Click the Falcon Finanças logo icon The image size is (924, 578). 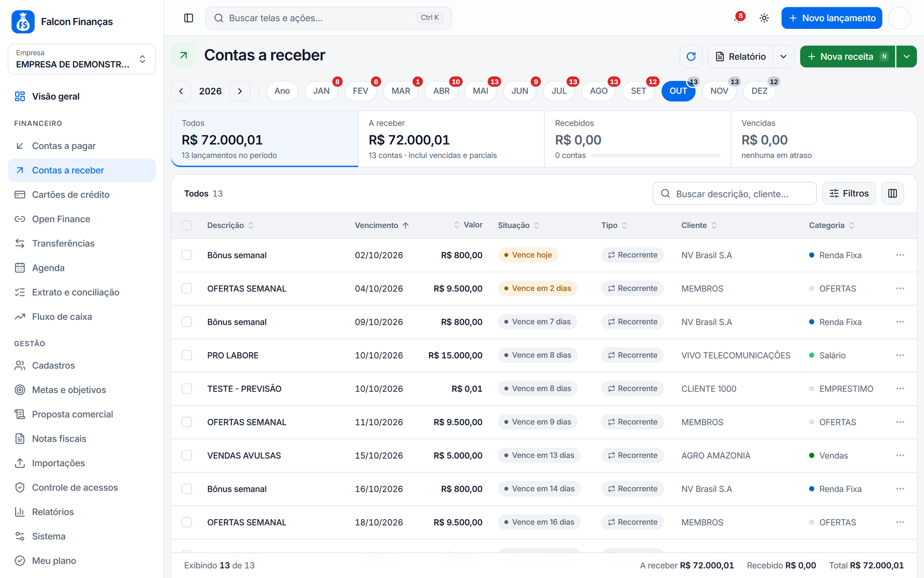tap(23, 22)
